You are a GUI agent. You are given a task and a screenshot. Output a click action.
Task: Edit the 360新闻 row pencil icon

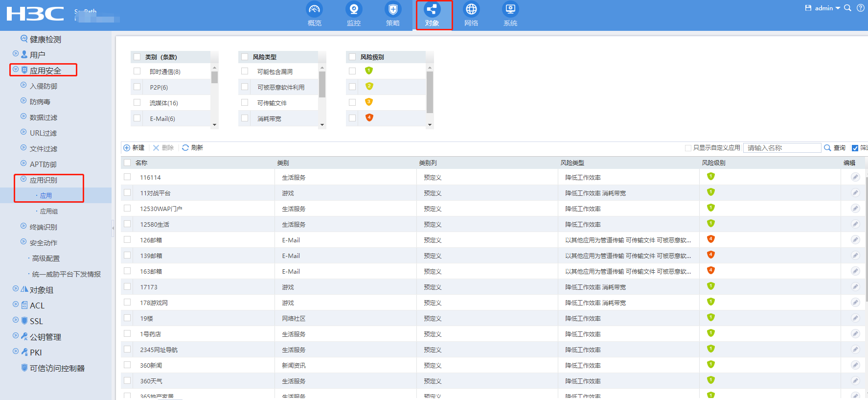point(855,365)
